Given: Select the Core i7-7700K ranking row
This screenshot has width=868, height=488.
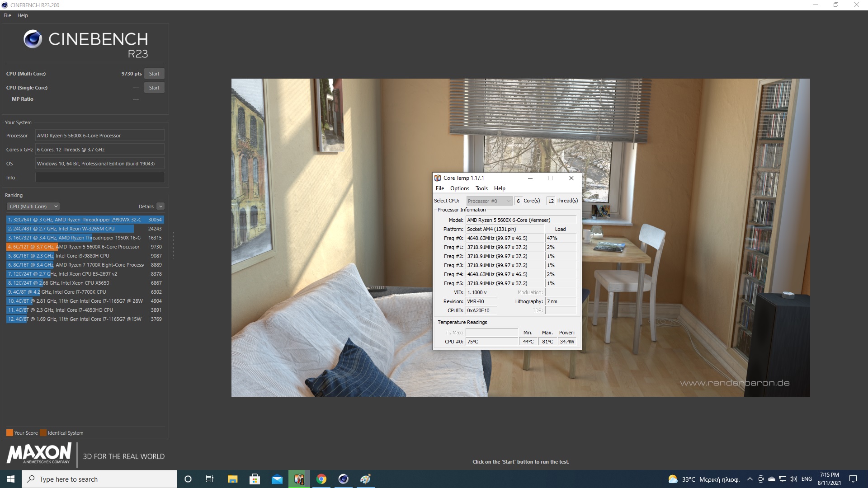Looking at the screenshot, I should click(x=85, y=292).
